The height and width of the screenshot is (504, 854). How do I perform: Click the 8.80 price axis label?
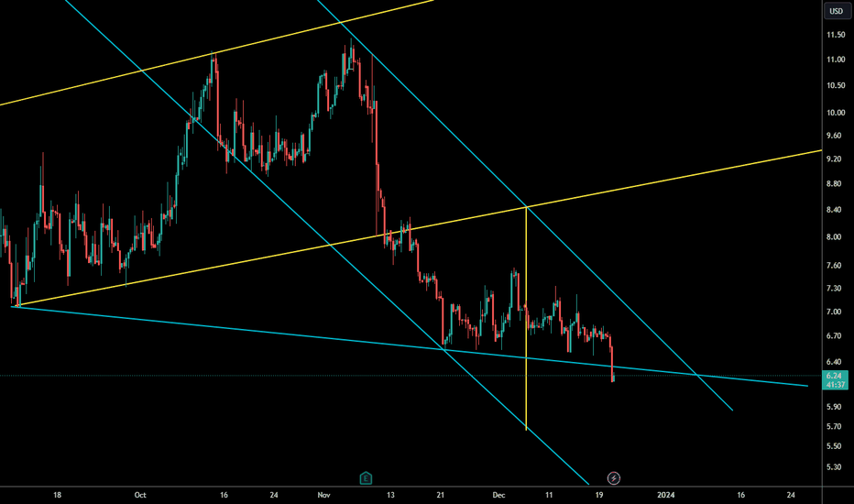[834, 183]
